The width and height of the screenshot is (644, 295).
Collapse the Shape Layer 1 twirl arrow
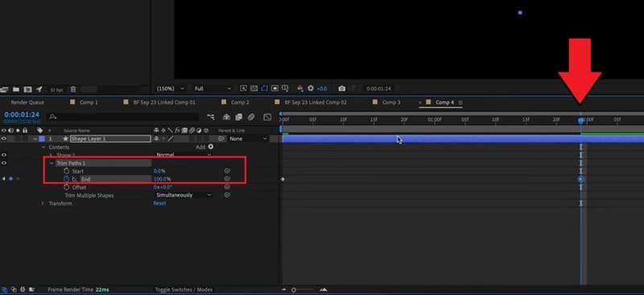(x=35, y=139)
